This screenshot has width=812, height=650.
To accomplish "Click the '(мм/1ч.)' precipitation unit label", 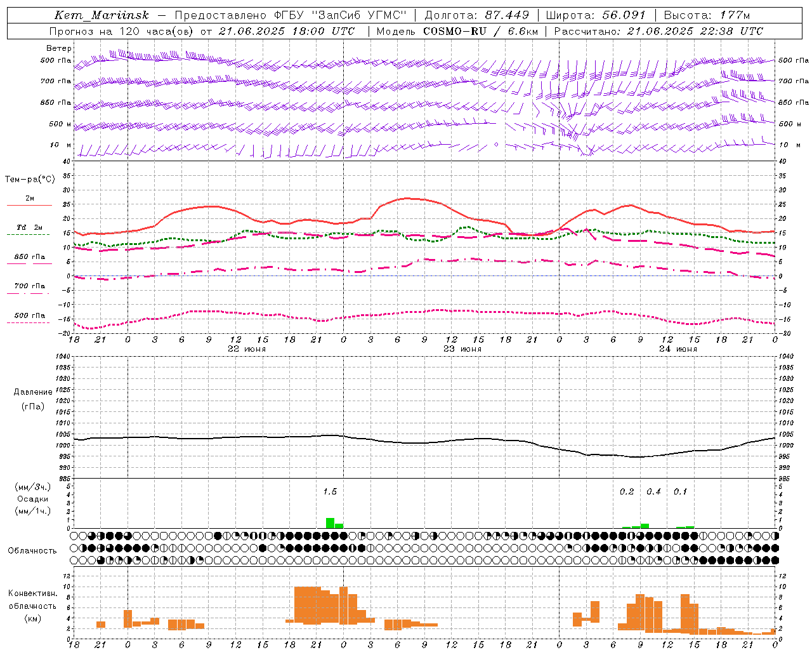I will pos(33,511).
